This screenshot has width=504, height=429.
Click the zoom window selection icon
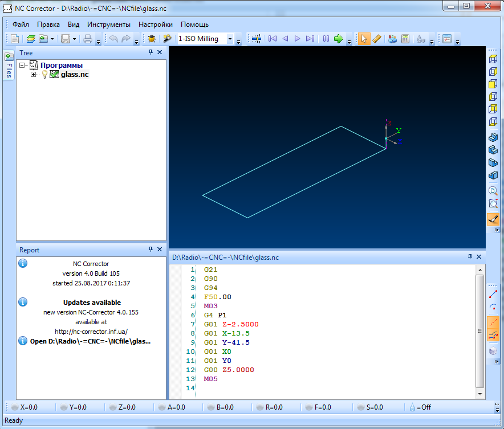(493, 203)
